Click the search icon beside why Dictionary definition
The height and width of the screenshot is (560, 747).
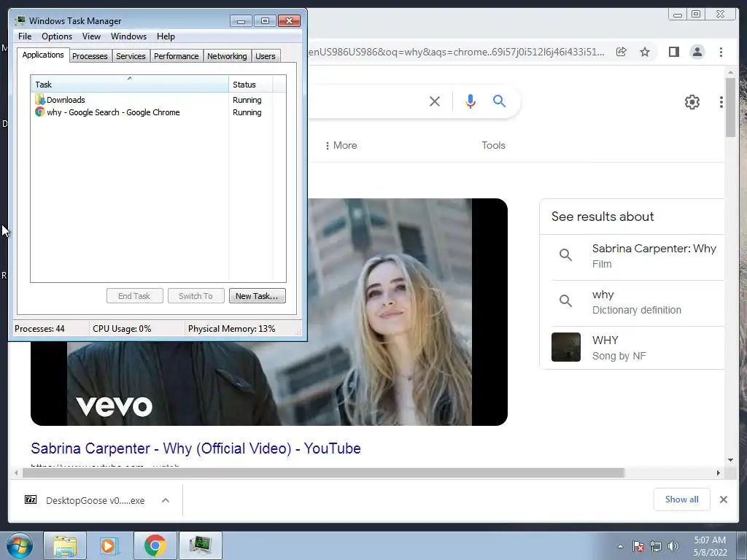[x=565, y=300]
